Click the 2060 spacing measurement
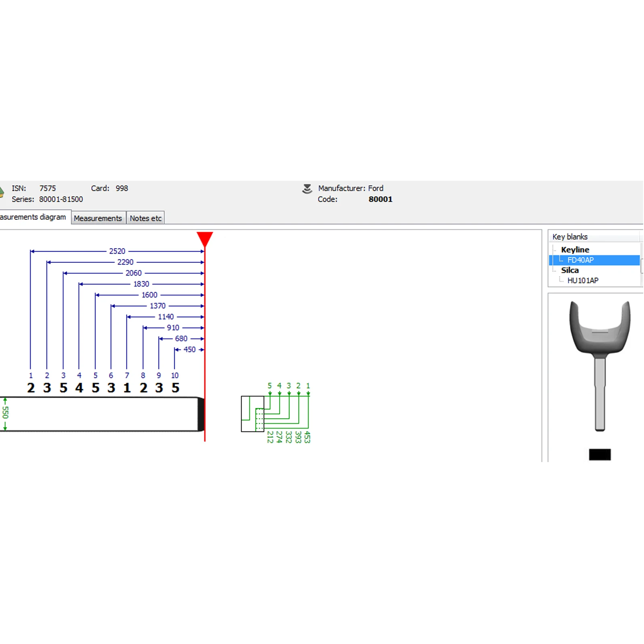Viewport: 644px width, 644px height. tap(134, 273)
